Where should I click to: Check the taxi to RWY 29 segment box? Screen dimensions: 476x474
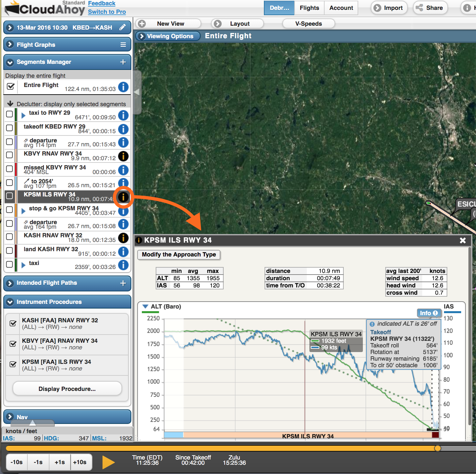tap(10, 114)
